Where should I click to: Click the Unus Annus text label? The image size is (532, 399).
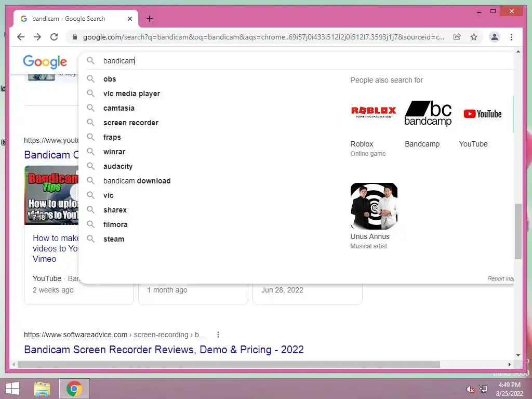[x=370, y=236]
